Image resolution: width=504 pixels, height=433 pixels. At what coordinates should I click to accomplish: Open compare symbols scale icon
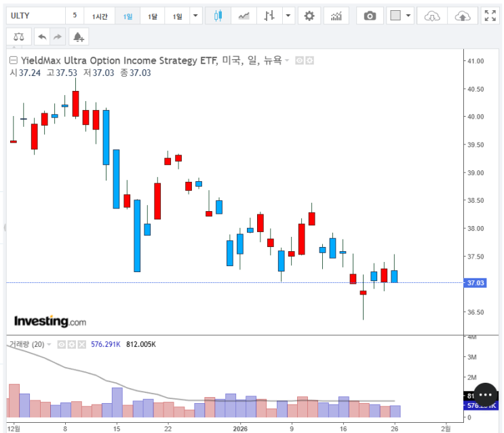(x=18, y=37)
